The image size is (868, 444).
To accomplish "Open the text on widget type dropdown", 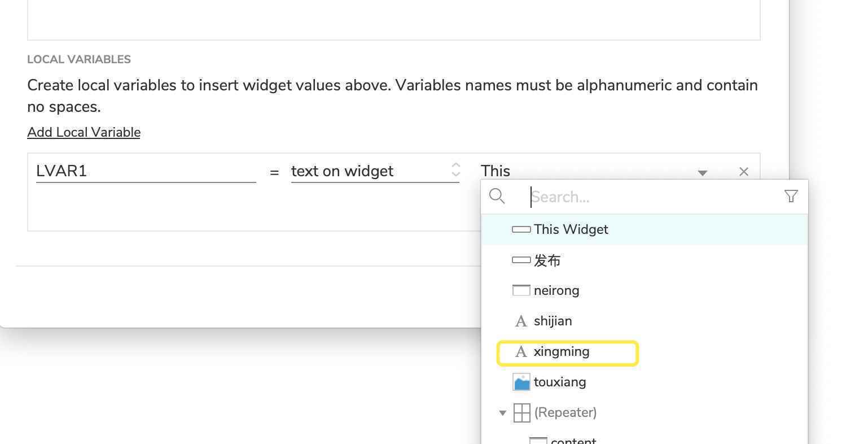I will pyautogui.click(x=375, y=171).
